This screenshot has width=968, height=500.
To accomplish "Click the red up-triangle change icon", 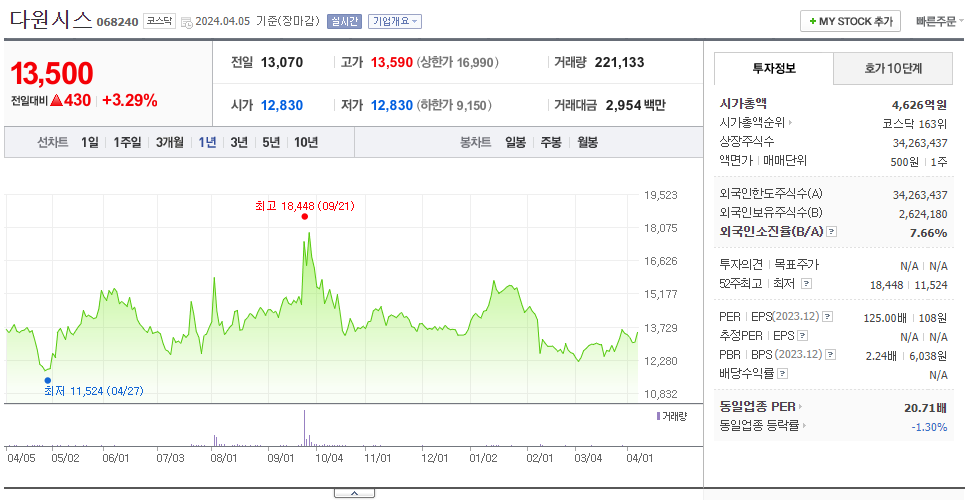I will (56, 100).
